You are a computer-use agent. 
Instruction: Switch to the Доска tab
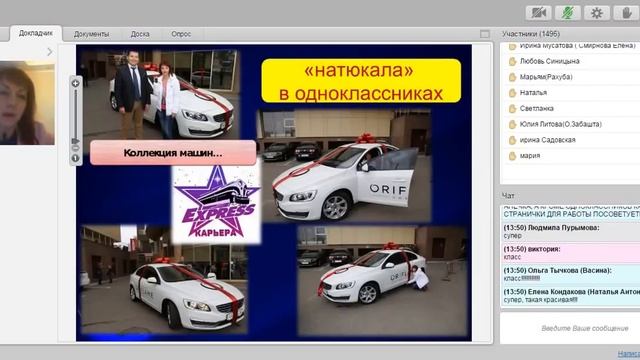click(140, 34)
